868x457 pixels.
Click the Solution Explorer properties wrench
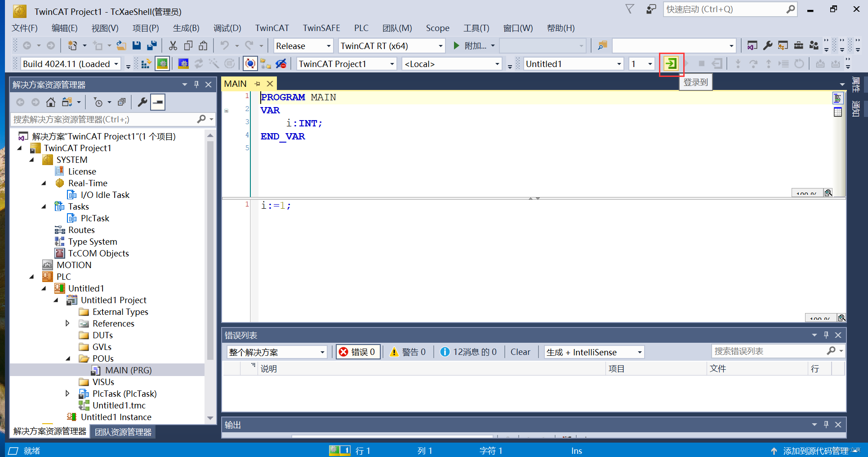tap(142, 102)
